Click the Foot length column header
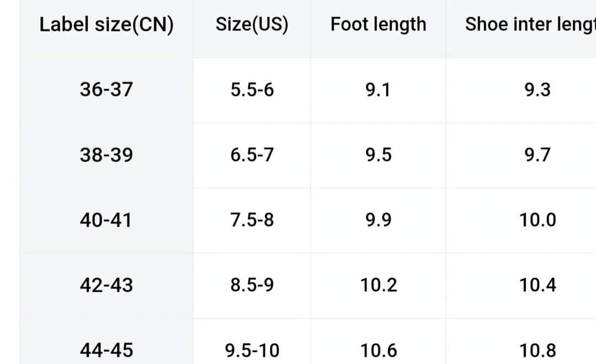596x364 pixels. point(378,25)
